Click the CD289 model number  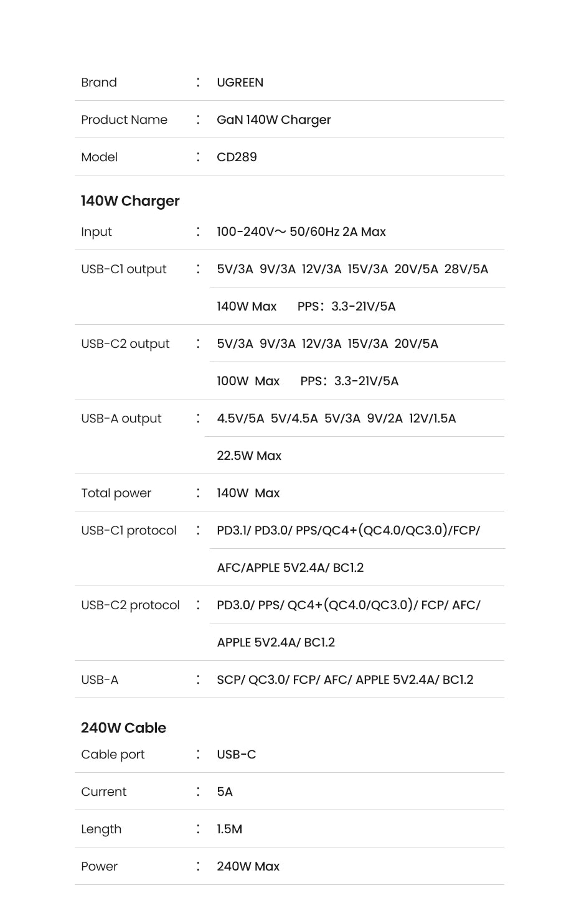pos(237,157)
